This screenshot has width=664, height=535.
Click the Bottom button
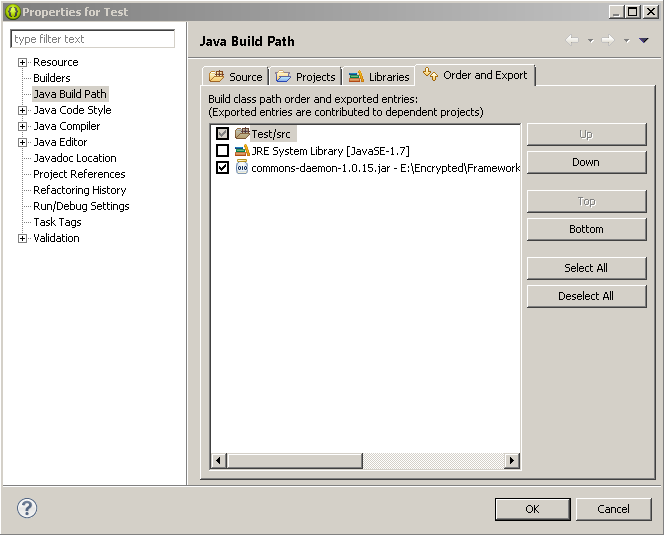(x=587, y=229)
